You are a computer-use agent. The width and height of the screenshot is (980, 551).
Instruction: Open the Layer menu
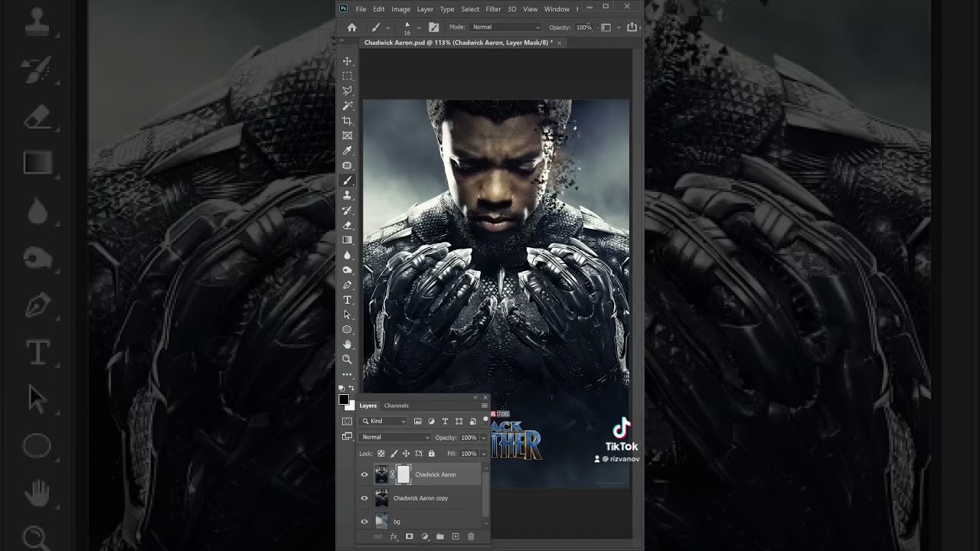pos(425,9)
